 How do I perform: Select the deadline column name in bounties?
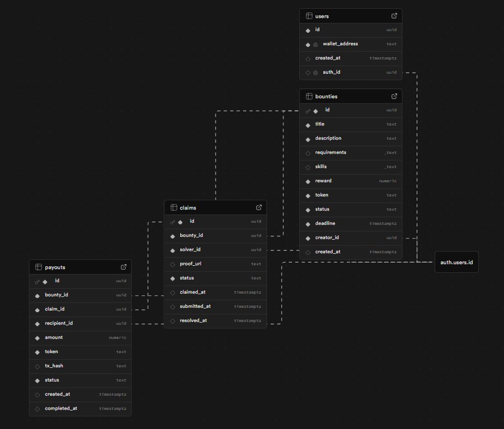[x=325, y=223]
